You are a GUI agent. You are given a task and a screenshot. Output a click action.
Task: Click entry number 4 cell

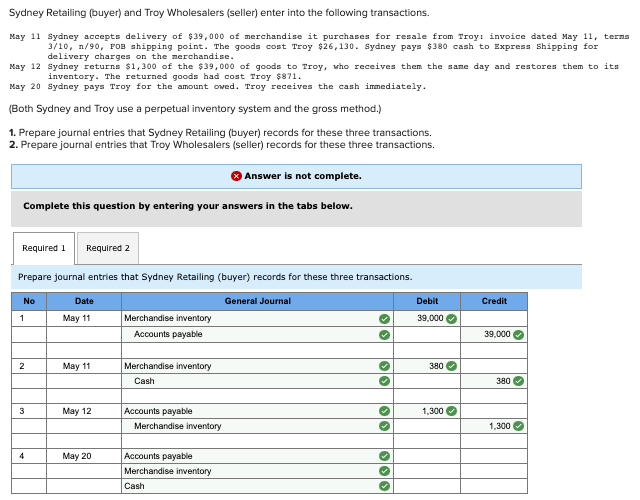click(29, 456)
